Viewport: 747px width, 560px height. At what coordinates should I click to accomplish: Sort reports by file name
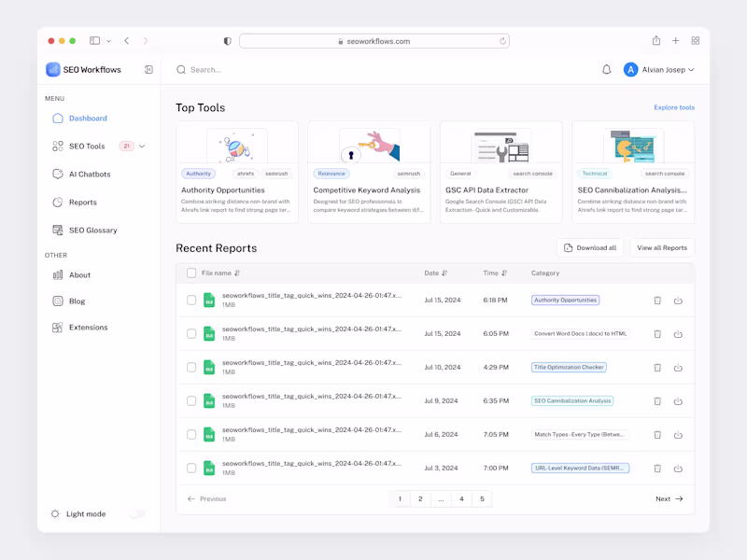point(237,273)
